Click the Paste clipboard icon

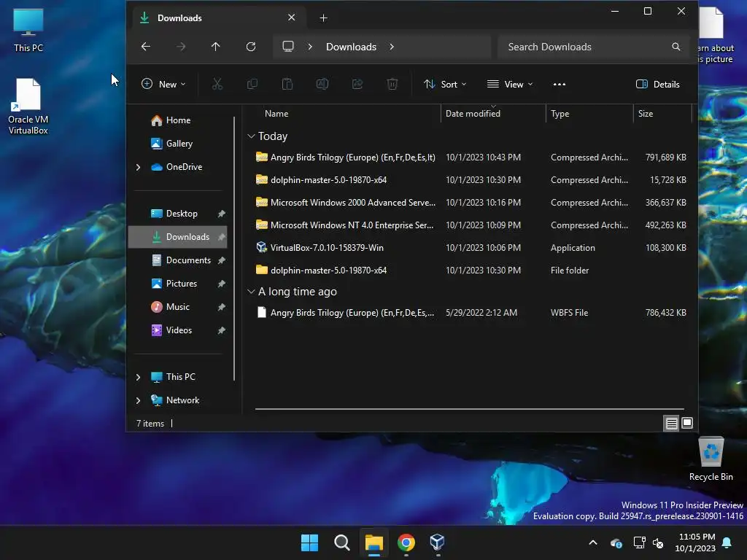click(287, 85)
